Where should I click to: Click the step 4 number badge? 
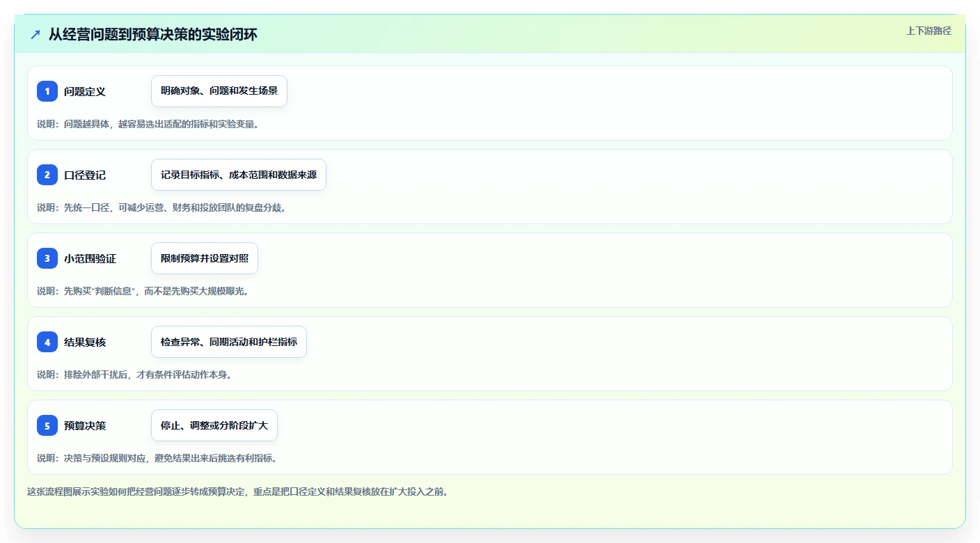coord(47,342)
